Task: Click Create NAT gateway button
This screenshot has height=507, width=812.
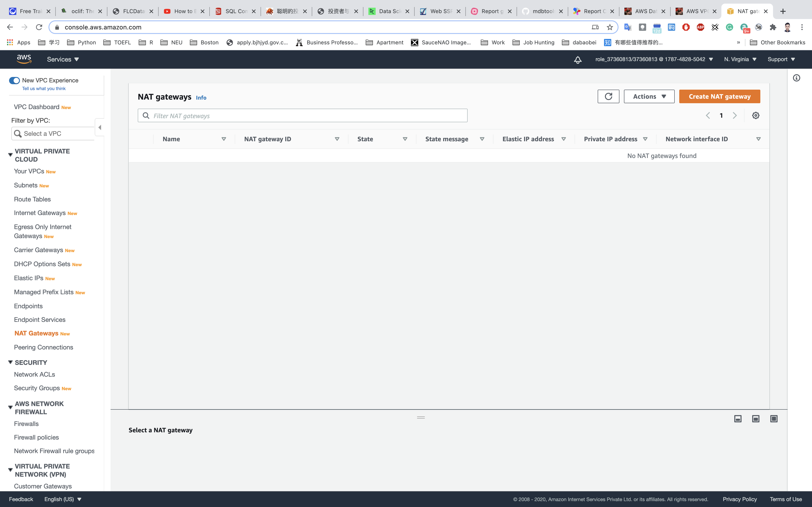Action: [x=719, y=97]
